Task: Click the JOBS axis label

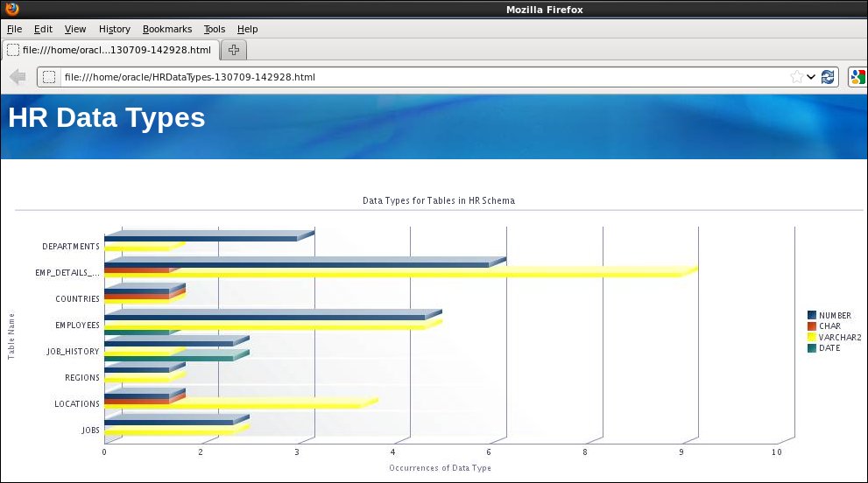Action: click(x=91, y=430)
